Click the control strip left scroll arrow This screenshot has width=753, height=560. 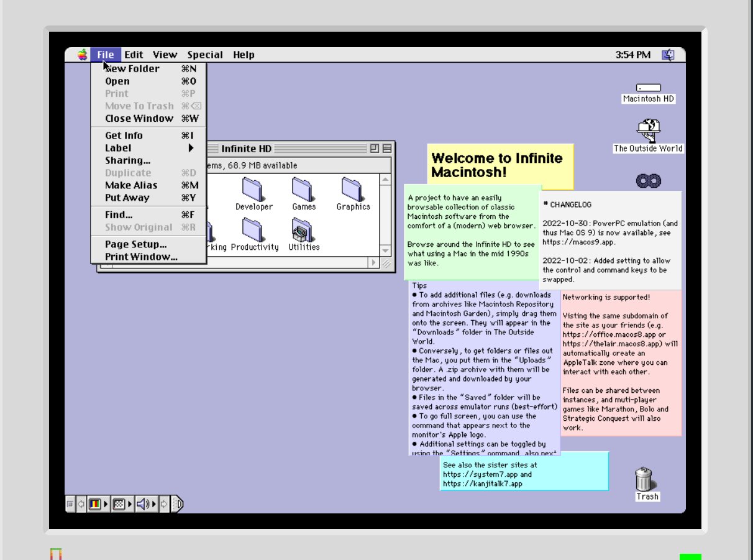pos(81,503)
